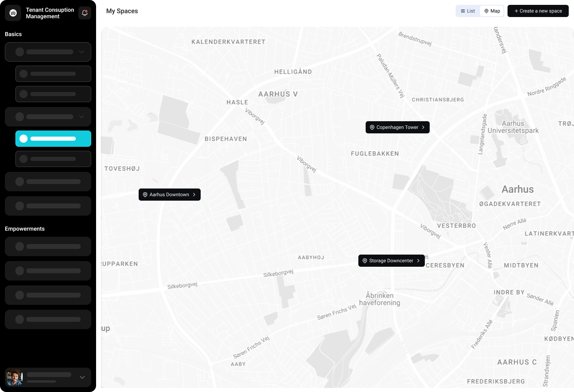Image resolution: width=574 pixels, height=392 pixels.
Task: Click the pin icon on Copenhagen Tower marker
Action: coord(372,127)
